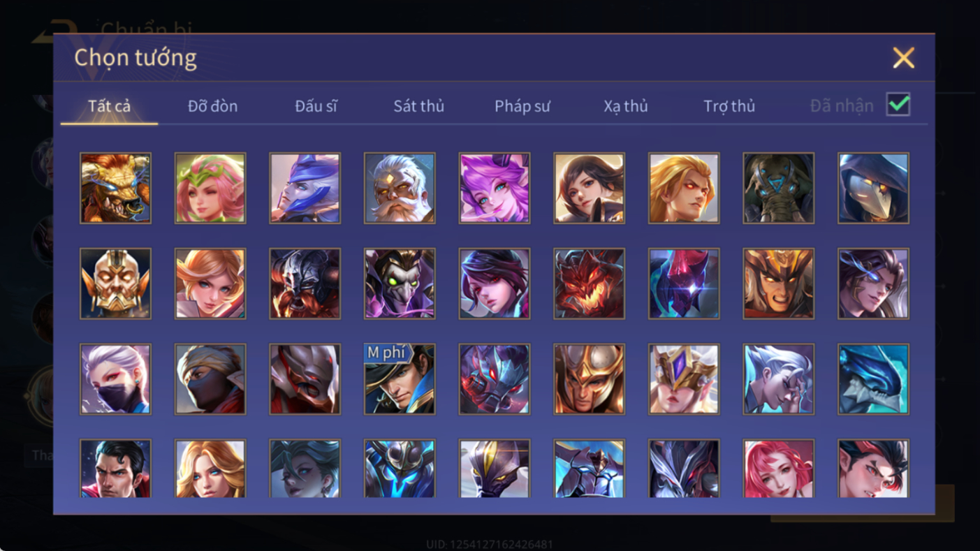
Task: Select the golden lion beast hero portrait
Action: [x=115, y=188]
